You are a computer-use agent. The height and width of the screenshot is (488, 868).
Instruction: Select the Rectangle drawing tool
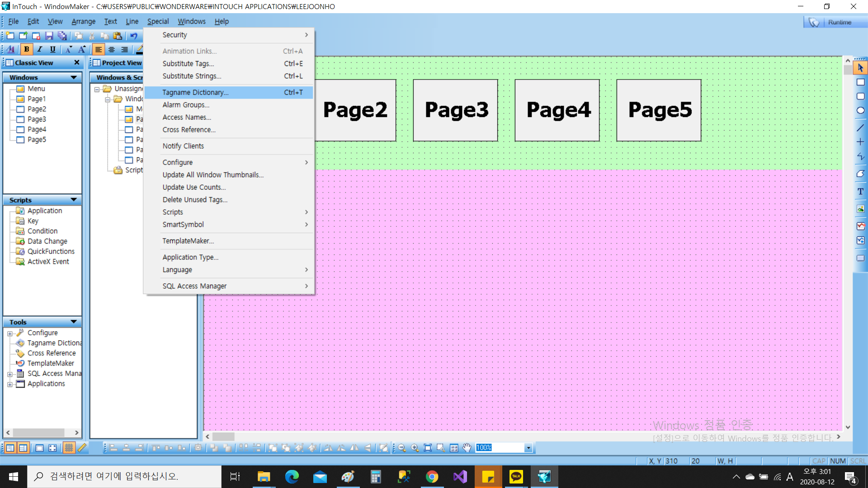(860, 82)
